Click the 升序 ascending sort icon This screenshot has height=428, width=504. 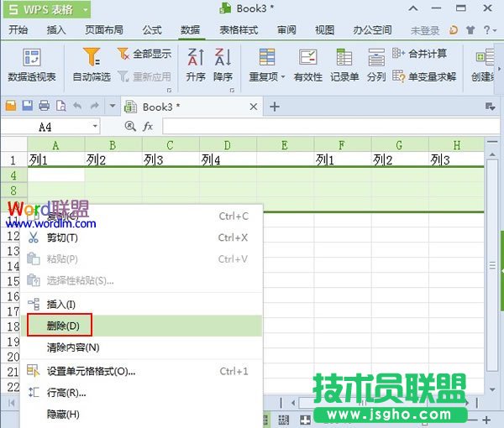tap(196, 58)
